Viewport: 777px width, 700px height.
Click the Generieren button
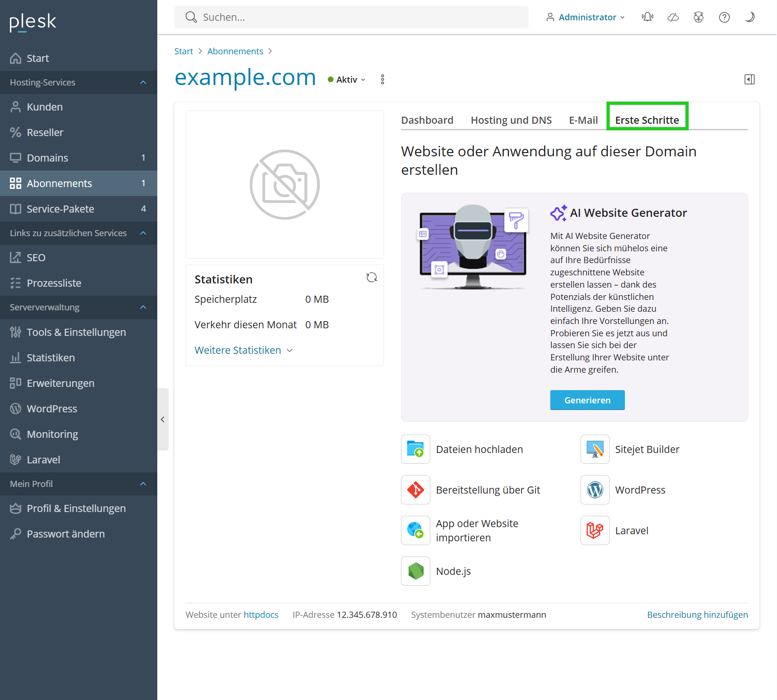tap(588, 400)
